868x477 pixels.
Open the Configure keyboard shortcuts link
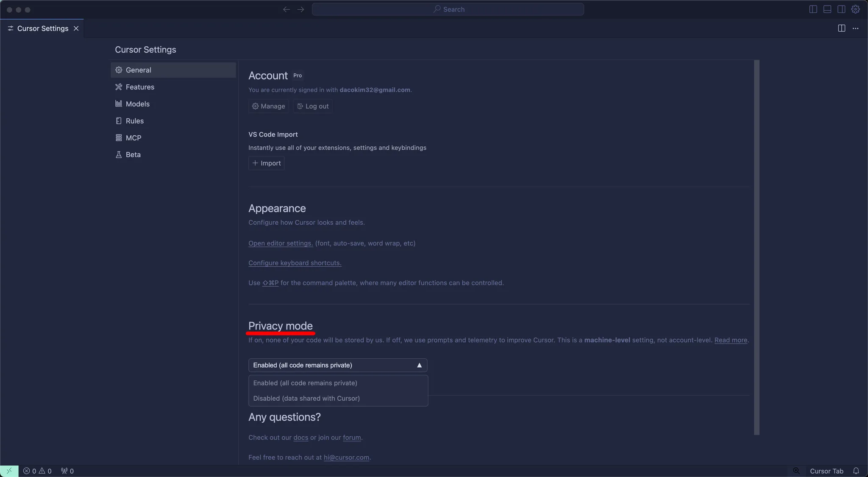(295, 263)
